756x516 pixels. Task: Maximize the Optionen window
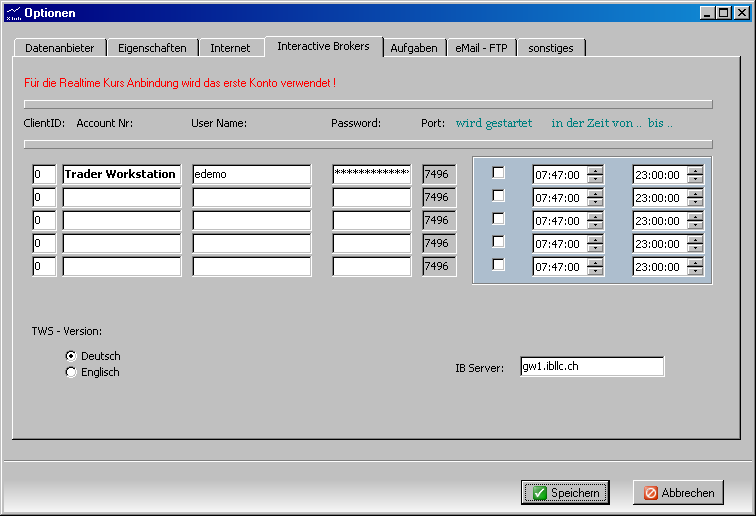coord(724,13)
